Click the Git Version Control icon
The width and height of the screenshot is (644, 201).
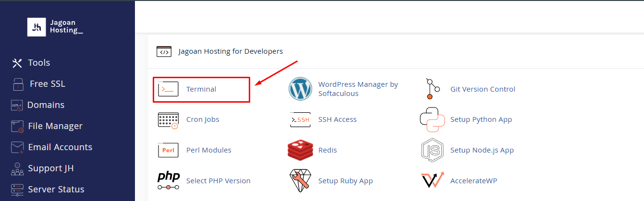433,89
